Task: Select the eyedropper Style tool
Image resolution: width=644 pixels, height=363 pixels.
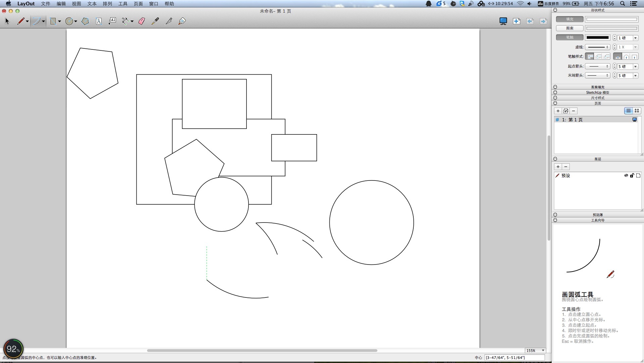Action: 155,21
